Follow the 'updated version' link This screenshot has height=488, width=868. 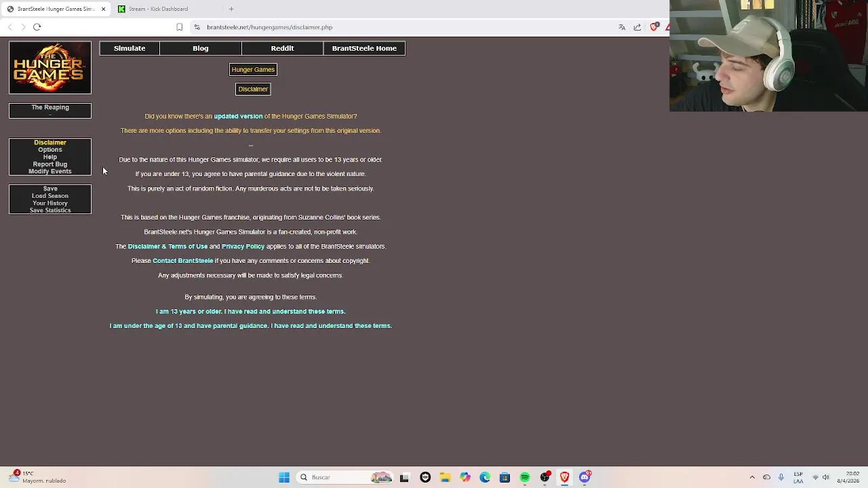coord(238,116)
